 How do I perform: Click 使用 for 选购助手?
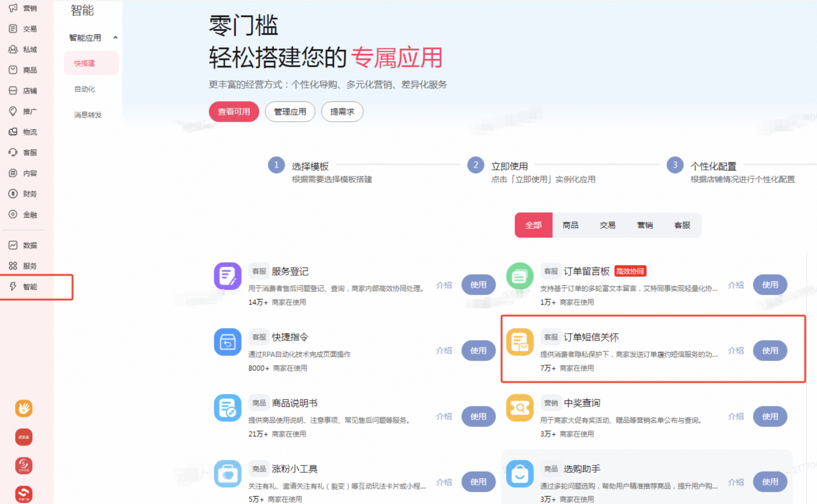[770, 482]
